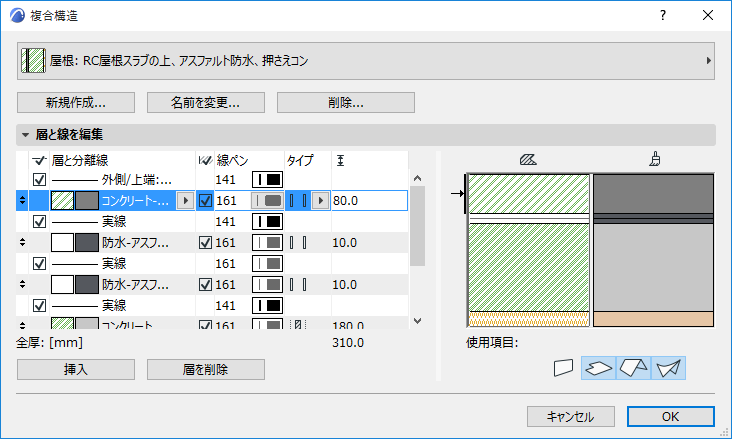
Task: Select the green hatch fill icon of selected layer
Action: click(62, 201)
